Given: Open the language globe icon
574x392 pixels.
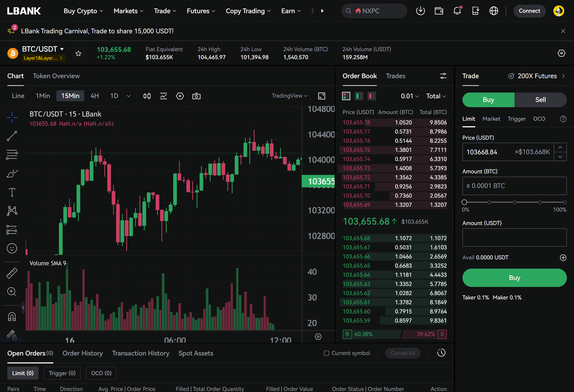Looking at the screenshot, I should (x=494, y=11).
